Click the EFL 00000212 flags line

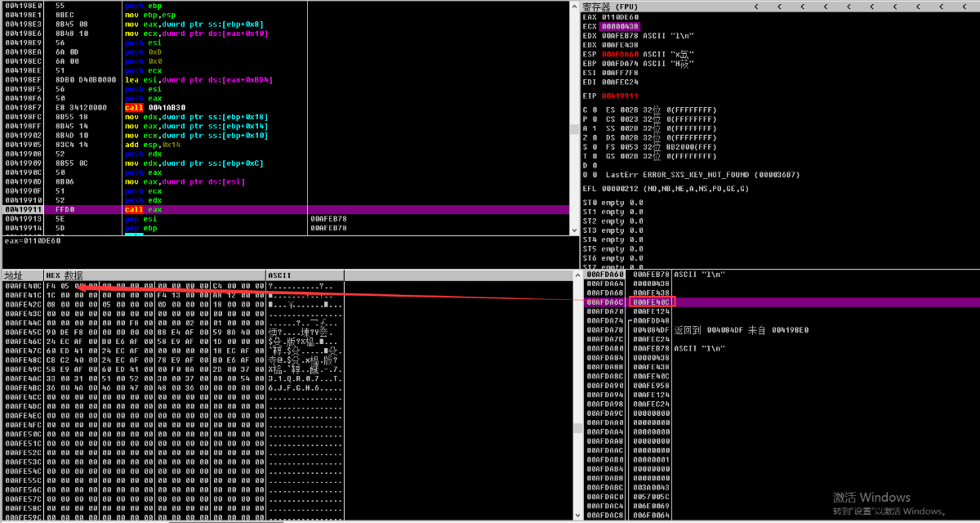pos(665,189)
